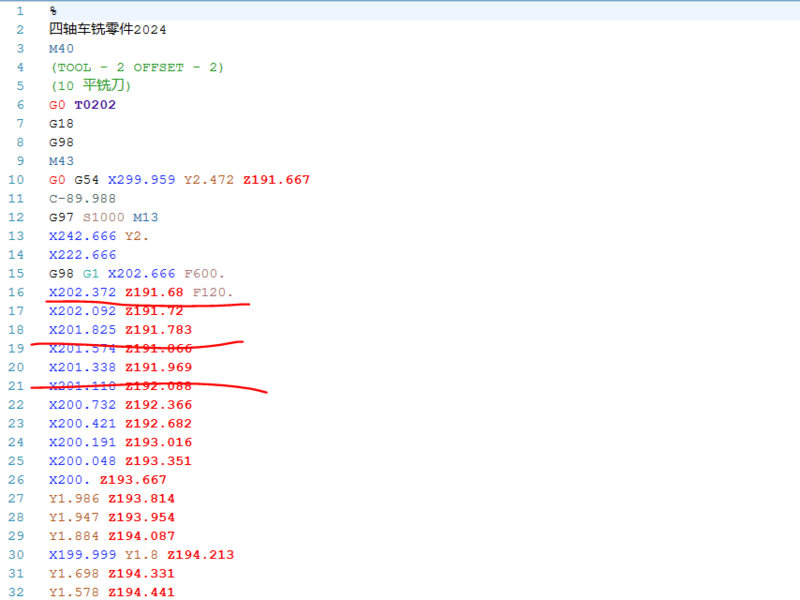Click Y1.578 on the last line
This screenshot has height=600, width=800.
74,592
